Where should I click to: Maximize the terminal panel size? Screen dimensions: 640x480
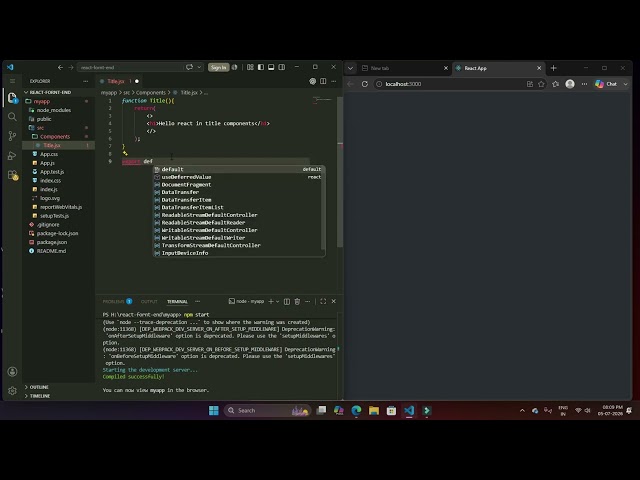click(x=323, y=301)
